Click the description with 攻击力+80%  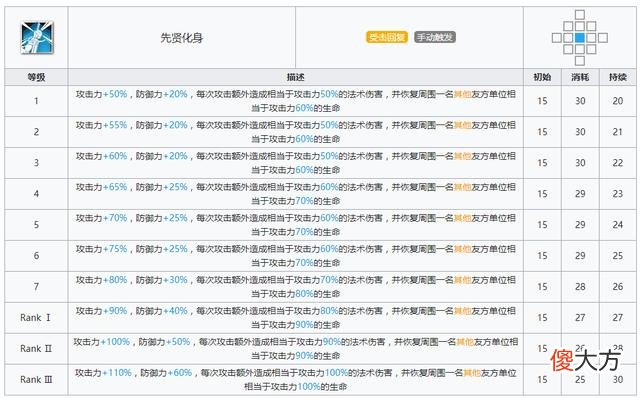point(296,287)
